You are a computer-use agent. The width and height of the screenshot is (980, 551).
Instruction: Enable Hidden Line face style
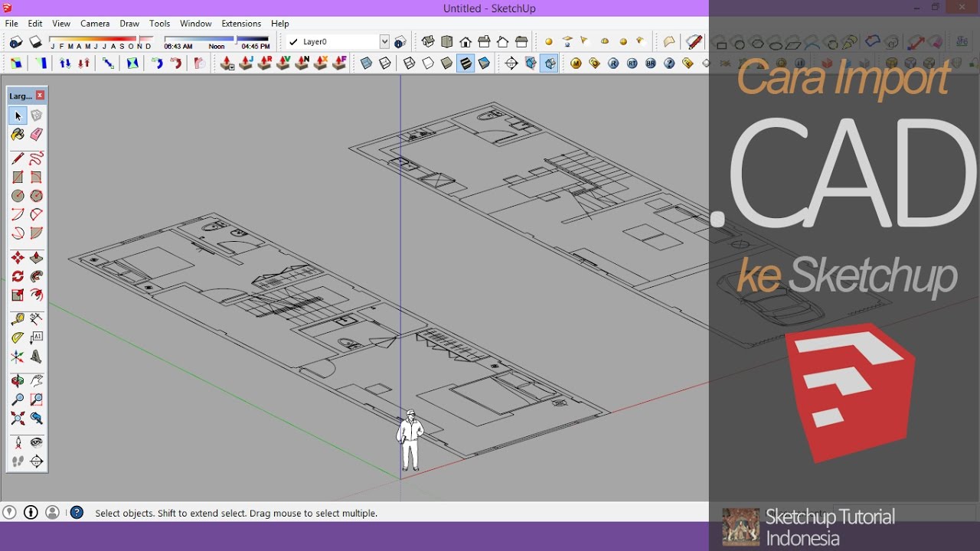pyautogui.click(x=428, y=64)
